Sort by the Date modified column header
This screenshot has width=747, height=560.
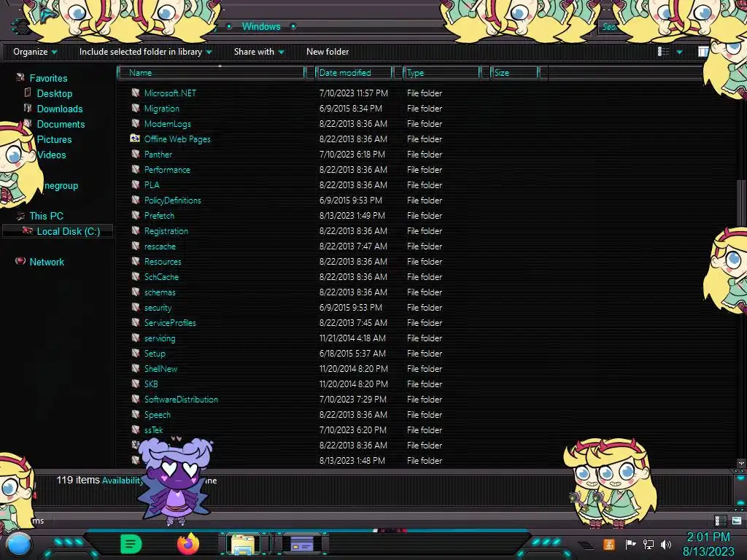click(x=354, y=73)
